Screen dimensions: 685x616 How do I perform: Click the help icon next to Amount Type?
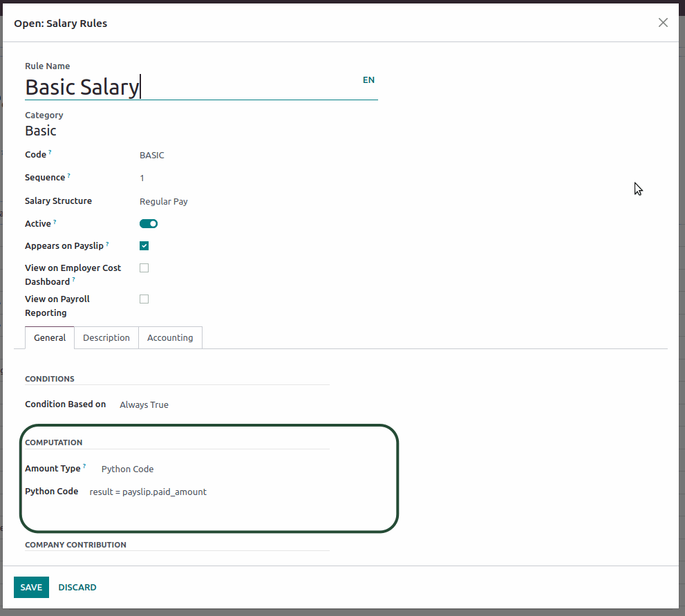click(84, 466)
